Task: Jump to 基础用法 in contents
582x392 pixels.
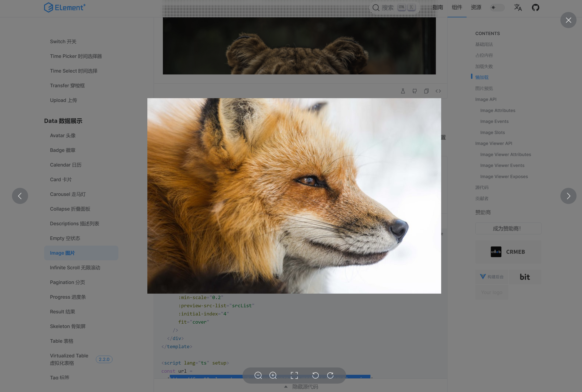Action: (484, 44)
